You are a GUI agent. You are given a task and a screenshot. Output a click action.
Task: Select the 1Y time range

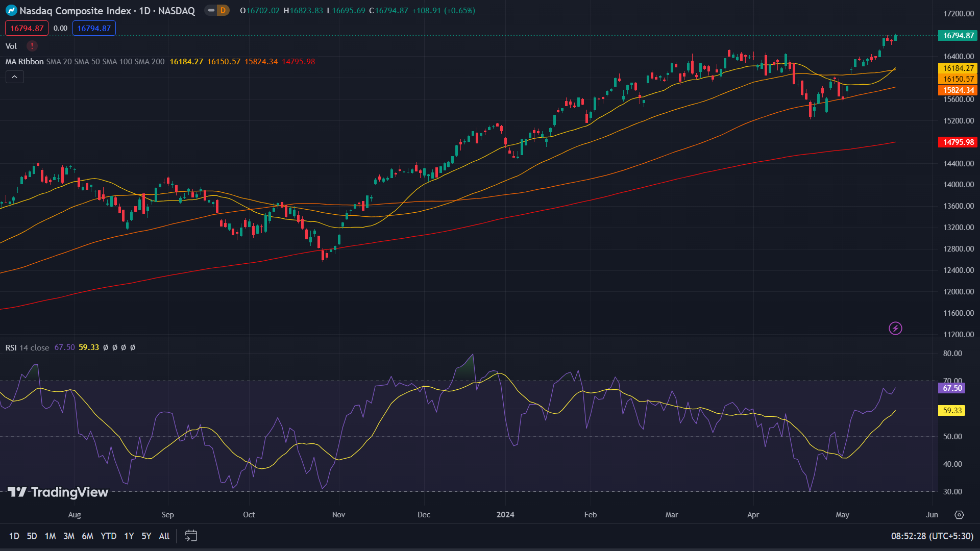point(129,536)
